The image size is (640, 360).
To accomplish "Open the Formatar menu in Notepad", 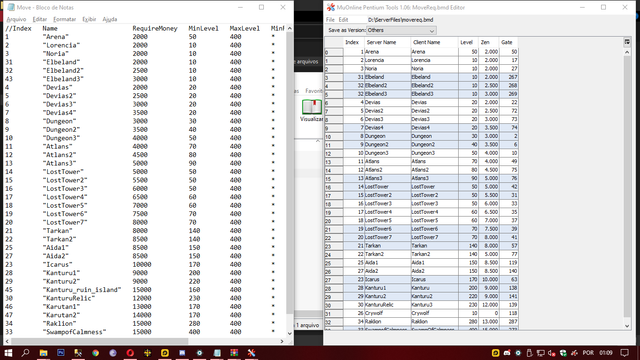I will tap(64, 19).
